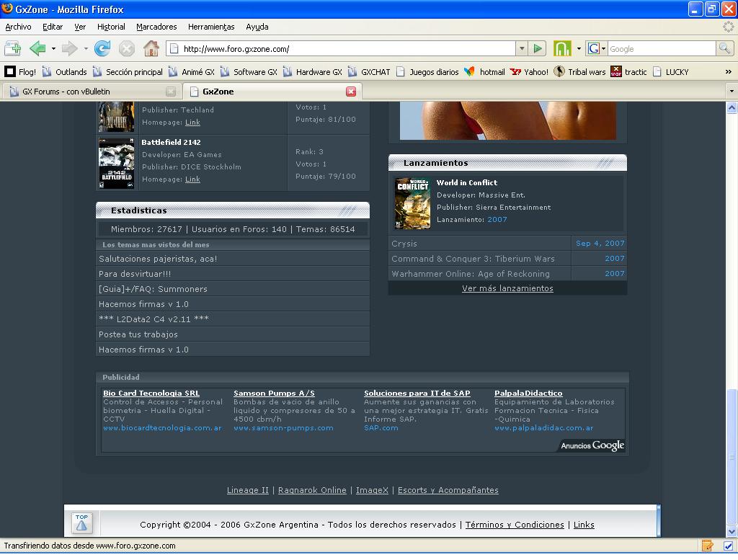Close the GxZone tab

[x=351, y=92]
